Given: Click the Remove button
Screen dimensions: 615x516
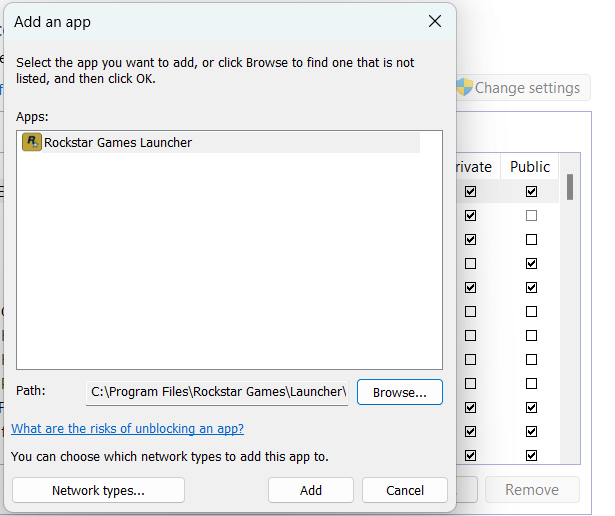Looking at the screenshot, I should pyautogui.click(x=532, y=490).
